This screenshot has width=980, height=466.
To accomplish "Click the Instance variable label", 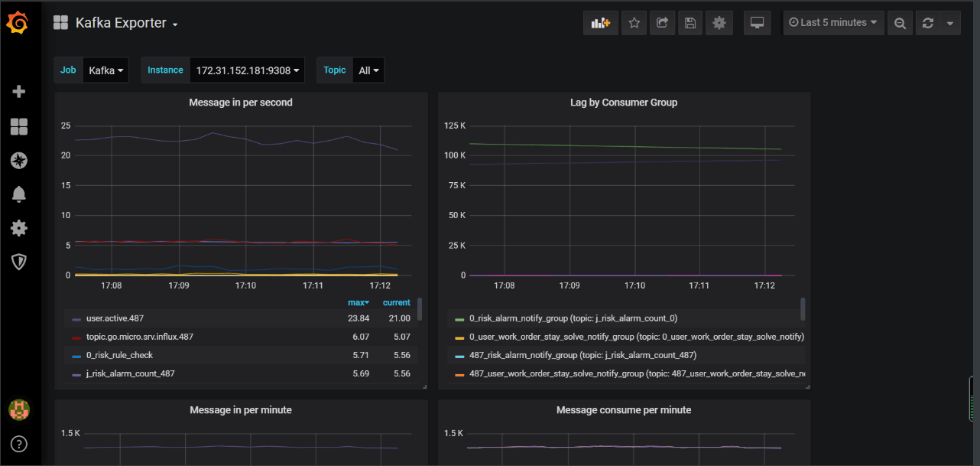I will 165,70.
